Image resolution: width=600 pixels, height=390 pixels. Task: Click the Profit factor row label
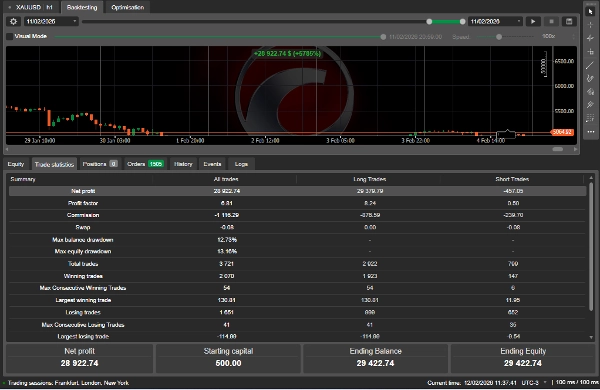[x=83, y=203]
